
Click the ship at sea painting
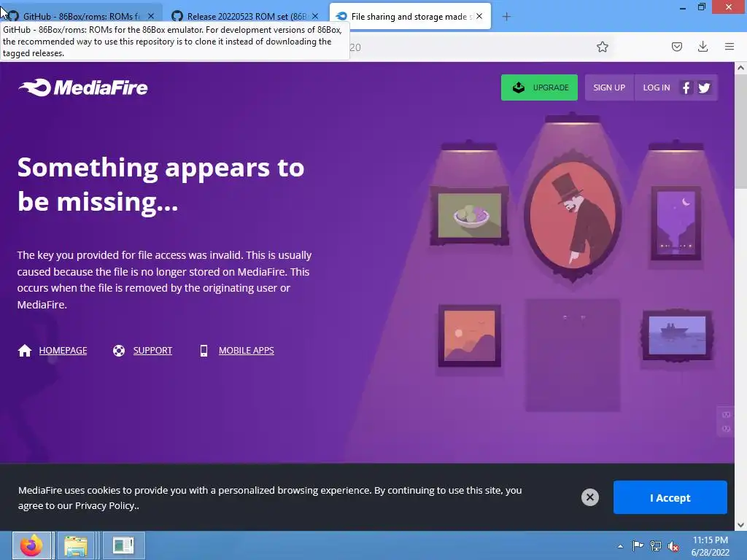pos(677,335)
